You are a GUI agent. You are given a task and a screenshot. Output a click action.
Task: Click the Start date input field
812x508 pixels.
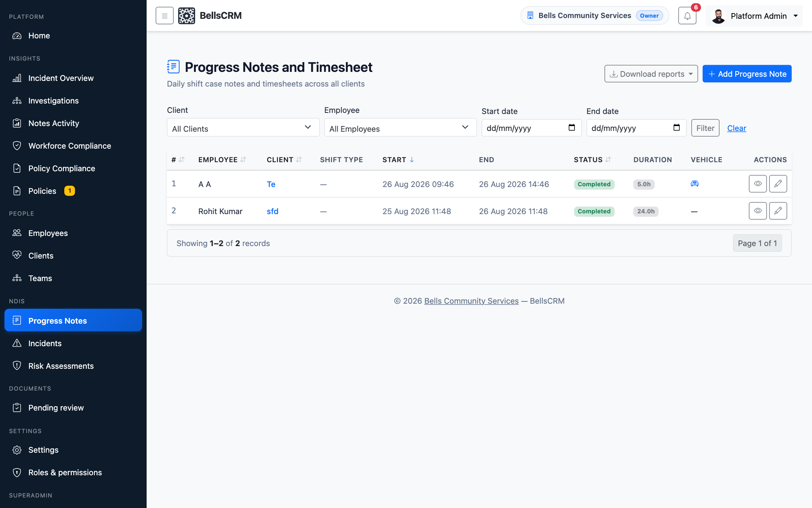tap(531, 128)
